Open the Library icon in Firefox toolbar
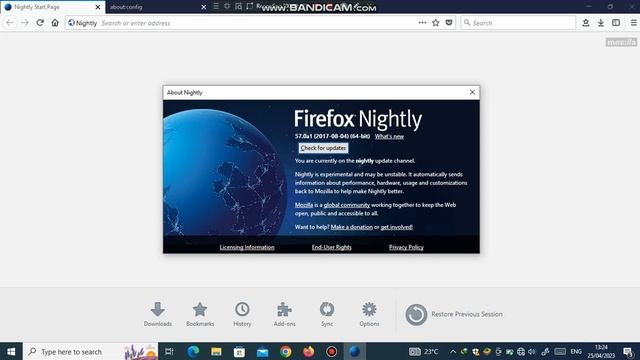The width and height of the screenshot is (640, 360). [586, 23]
